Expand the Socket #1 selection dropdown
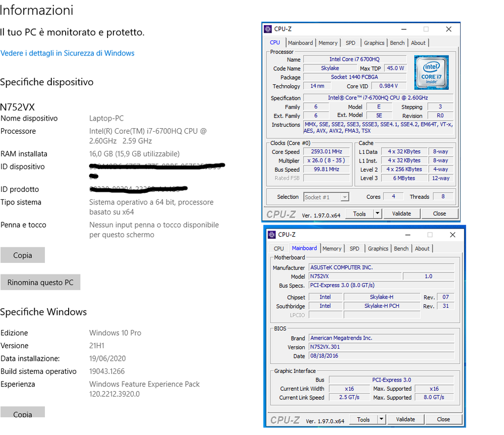The height and width of the screenshot is (435, 504). [x=345, y=197]
